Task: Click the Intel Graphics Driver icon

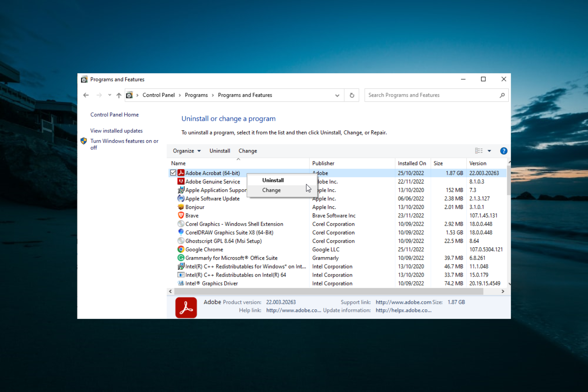Action: point(181,283)
